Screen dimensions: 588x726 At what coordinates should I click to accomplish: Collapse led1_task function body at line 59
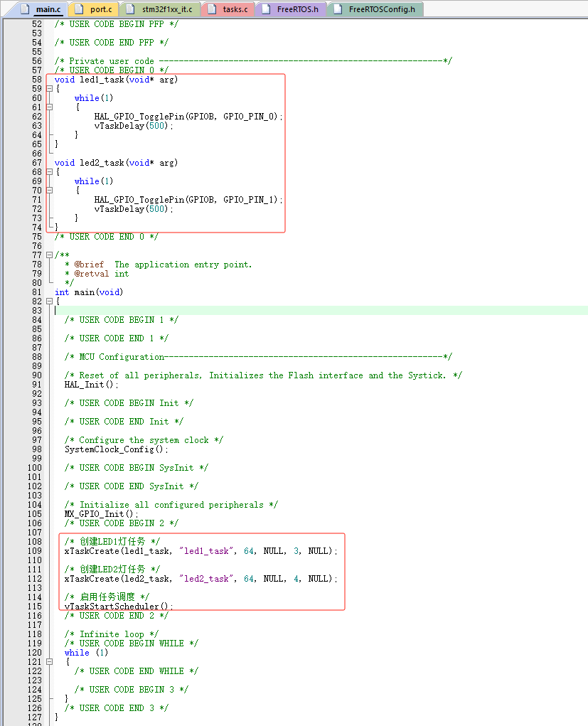click(x=50, y=88)
